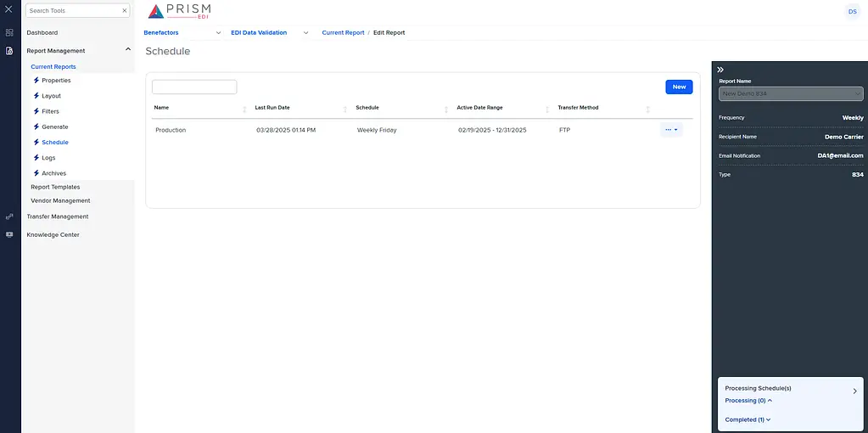Click the lightning icon beside Archives
The width and height of the screenshot is (868, 433).
tap(36, 173)
